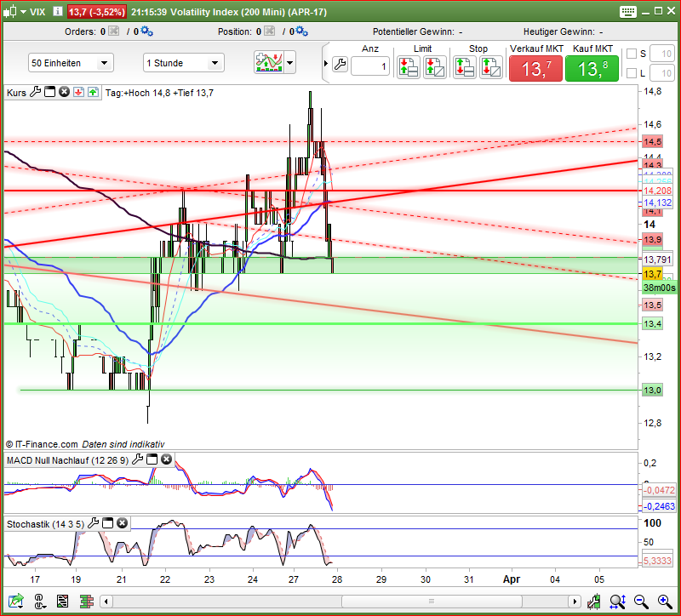681x616 pixels.
Task: Click the candlestick chart-type icon beside VIX
Action: 9,12
